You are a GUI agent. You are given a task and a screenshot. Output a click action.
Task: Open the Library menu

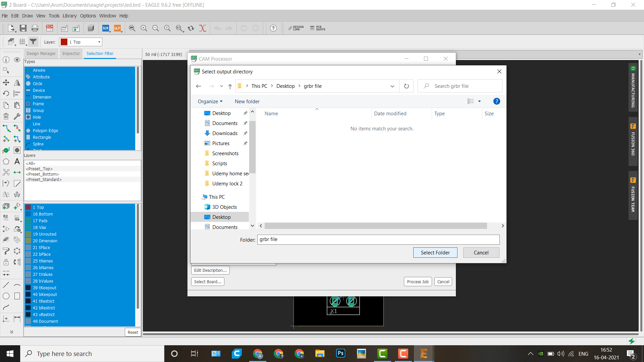[x=69, y=16]
